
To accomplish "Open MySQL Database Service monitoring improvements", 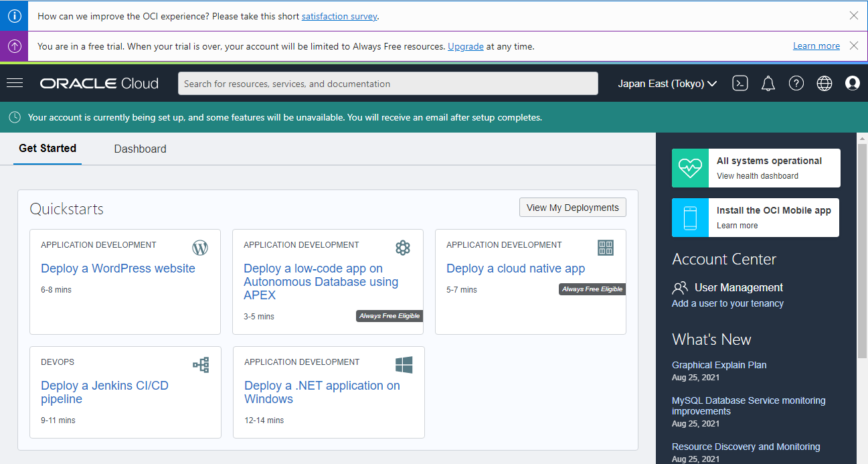I will click(x=749, y=406).
